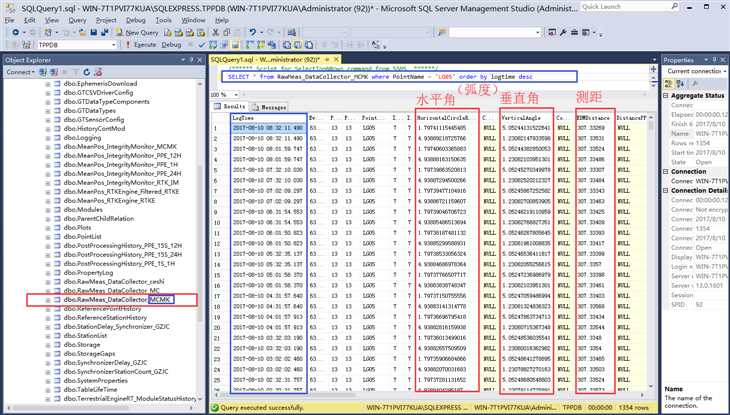The height and width of the screenshot is (415, 730).
Task: Split the query editor using the split icon
Action: [x=654, y=69]
